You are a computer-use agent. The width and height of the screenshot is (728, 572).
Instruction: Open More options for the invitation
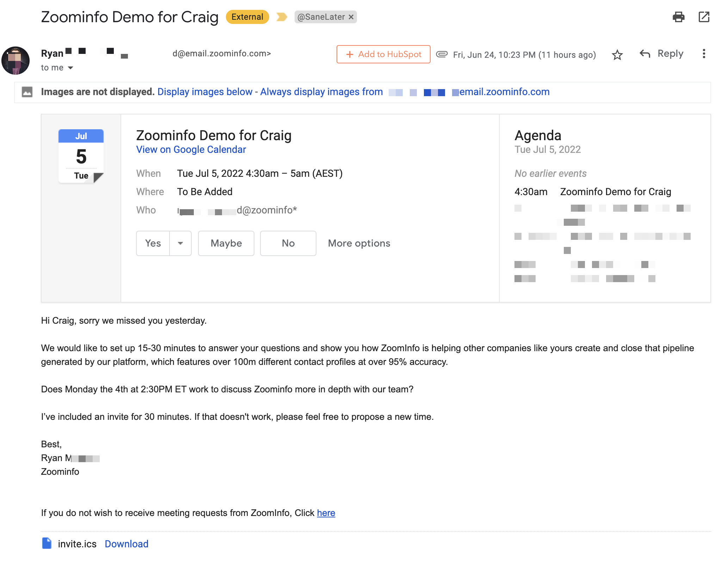(359, 243)
